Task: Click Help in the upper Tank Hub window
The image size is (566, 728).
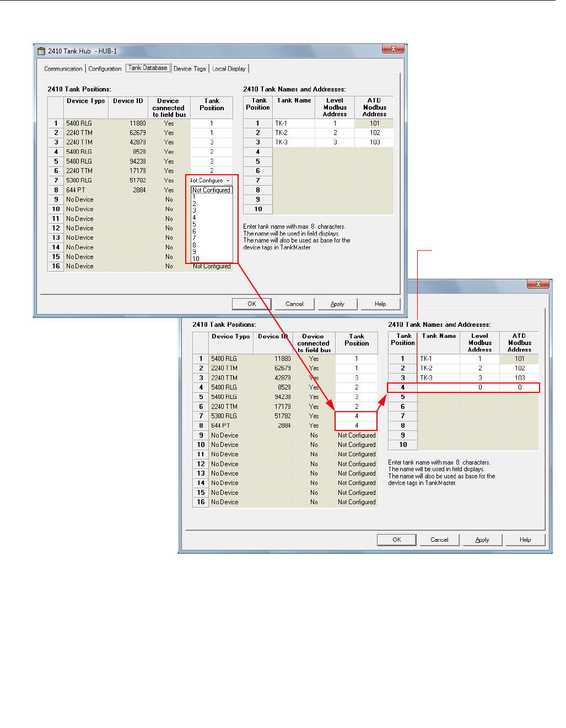Action: pyautogui.click(x=380, y=304)
